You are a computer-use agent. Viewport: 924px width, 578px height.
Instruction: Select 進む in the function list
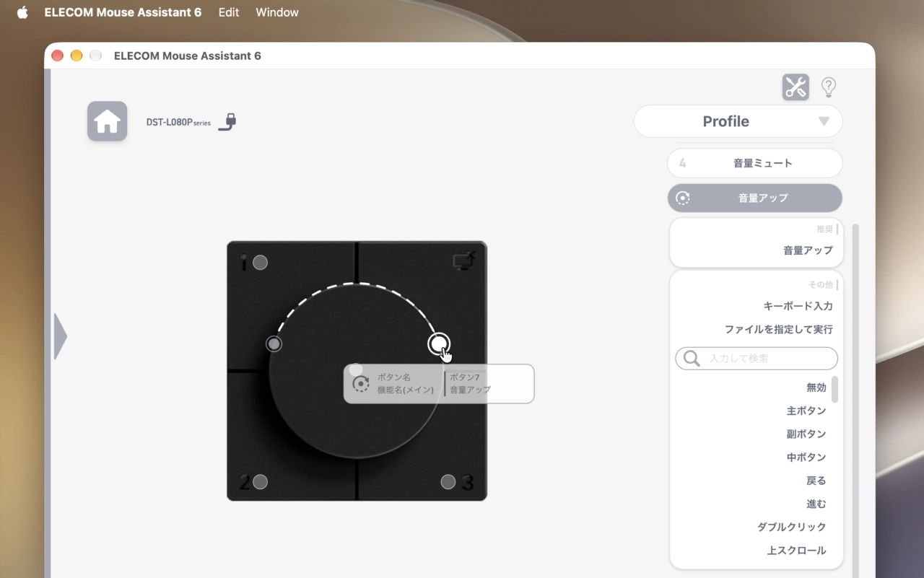(816, 504)
